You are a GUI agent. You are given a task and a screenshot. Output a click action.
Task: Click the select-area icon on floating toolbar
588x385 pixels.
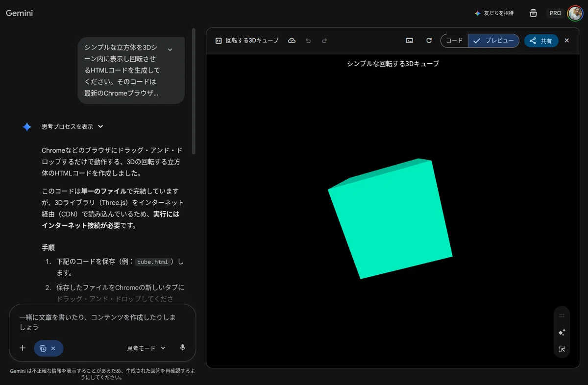point(562,349)
